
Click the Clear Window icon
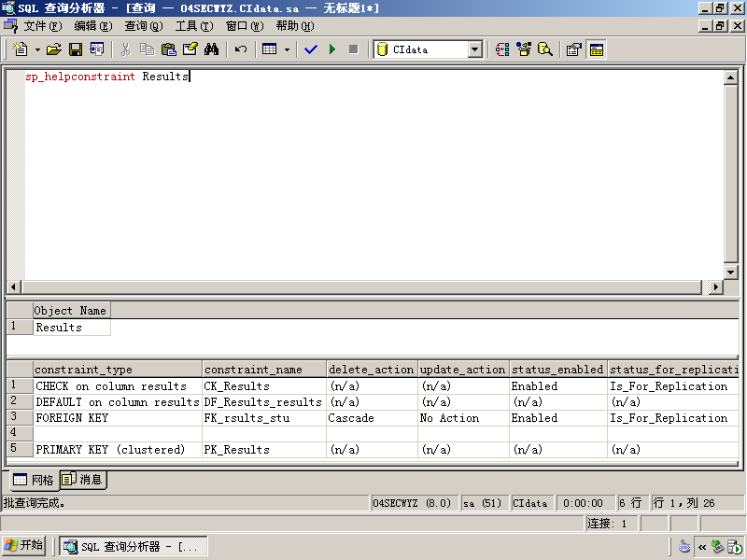190,49
